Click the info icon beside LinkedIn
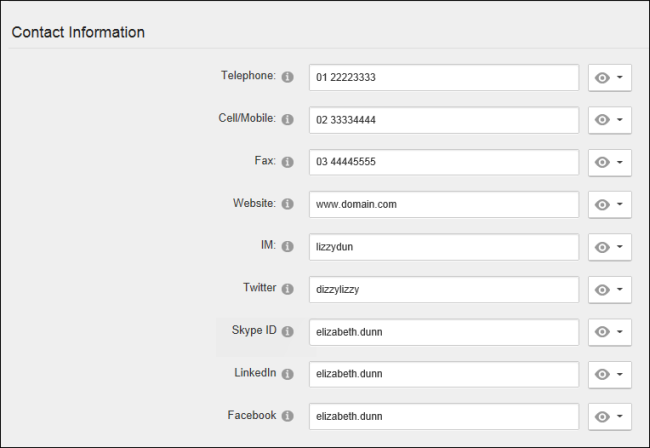Screen dimensions: 650x448 287,374
